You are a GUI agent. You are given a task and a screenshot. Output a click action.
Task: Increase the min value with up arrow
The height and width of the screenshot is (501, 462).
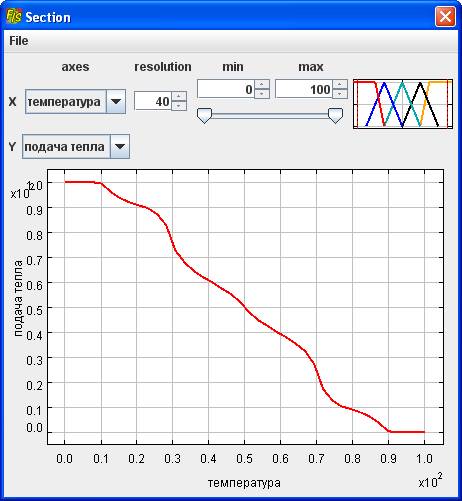262,84
